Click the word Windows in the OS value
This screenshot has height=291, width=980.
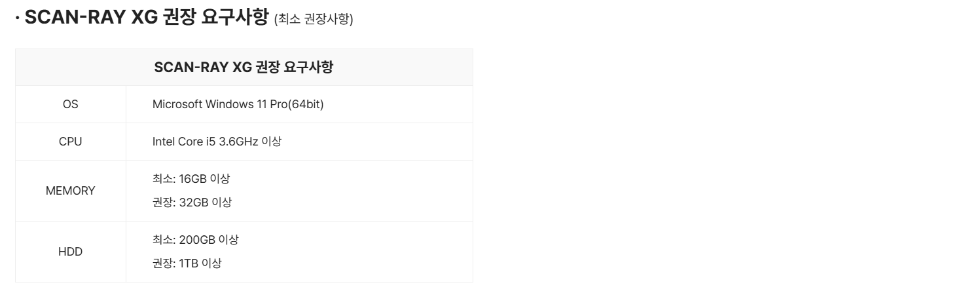pyautogui.click(x=228, y=104)
